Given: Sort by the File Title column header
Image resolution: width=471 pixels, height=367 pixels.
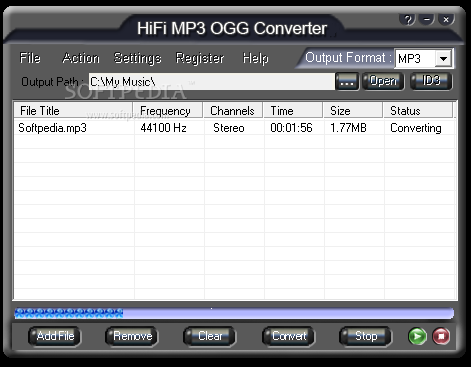Looking at the screenshot, I should tap(73, 111).
